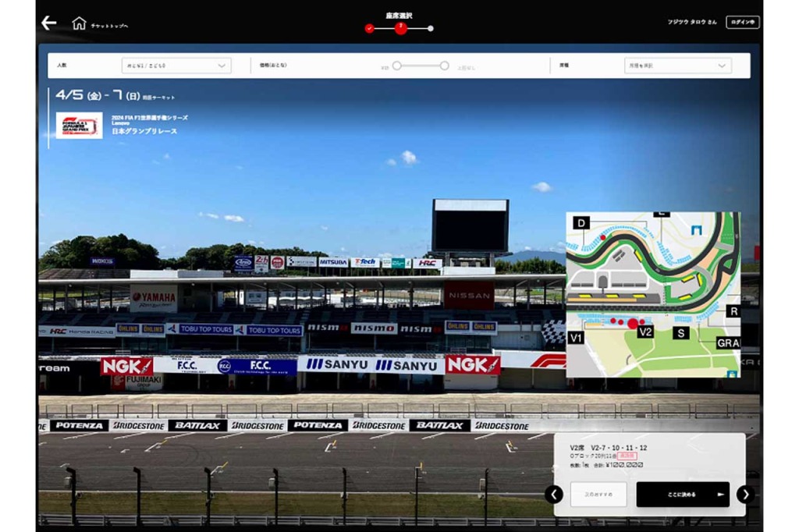The image size is (799, 532).
Task: Expand the seat type dropdown
Action: (677, 66)
